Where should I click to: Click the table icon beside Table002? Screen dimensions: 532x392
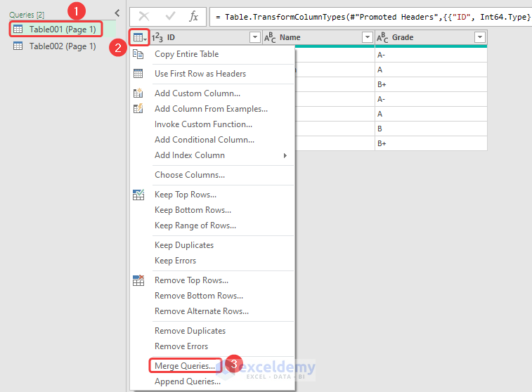coord(18,46)
